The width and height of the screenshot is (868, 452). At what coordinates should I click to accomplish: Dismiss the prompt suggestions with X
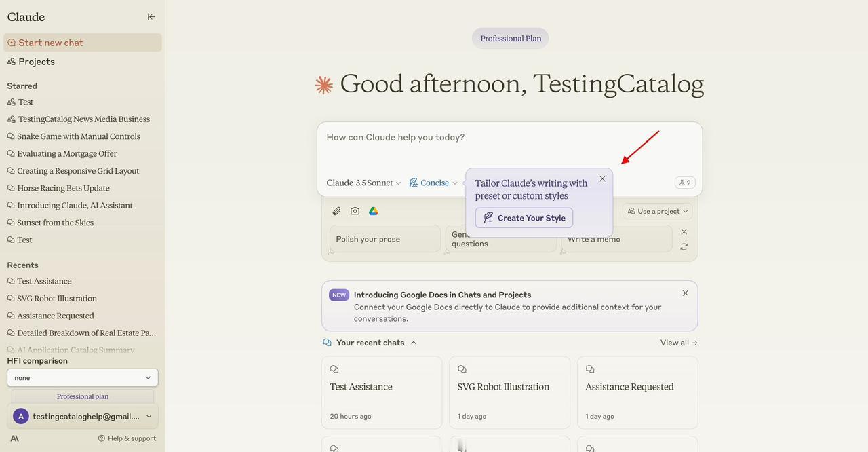[684, 232]
